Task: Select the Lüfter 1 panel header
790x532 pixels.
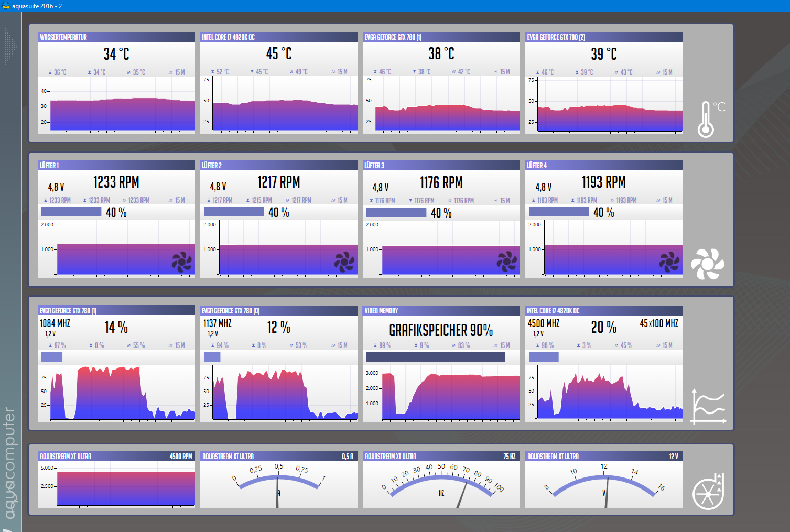Action: pos(116,166)
